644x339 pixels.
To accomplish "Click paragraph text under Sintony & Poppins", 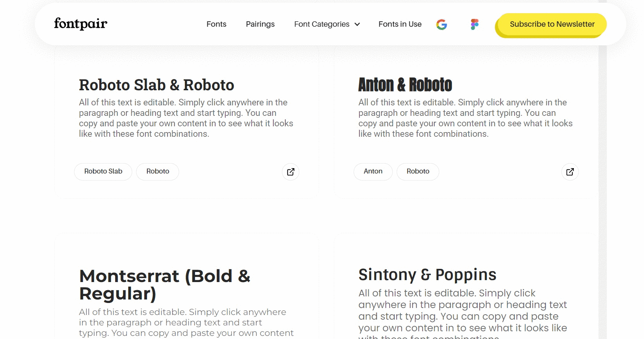I will pyautogui.click(x=463, y=313).
